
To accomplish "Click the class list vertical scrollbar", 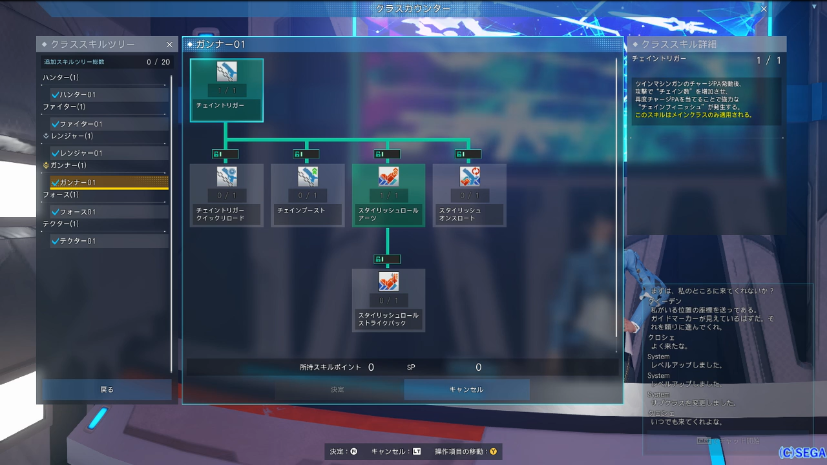I will click(171, 224).
